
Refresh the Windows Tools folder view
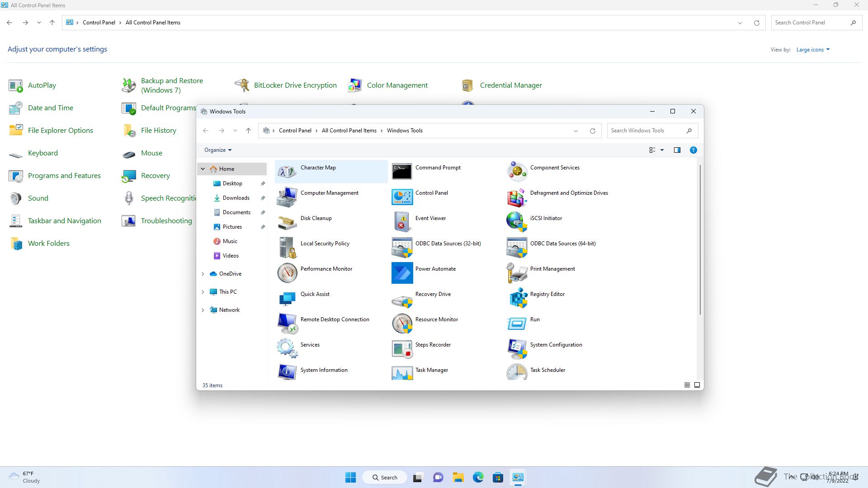592,131
